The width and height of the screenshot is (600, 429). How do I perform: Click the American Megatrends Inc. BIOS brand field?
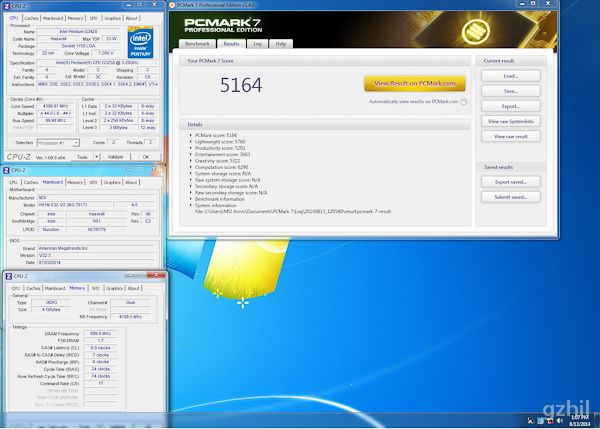click(96, 248)
